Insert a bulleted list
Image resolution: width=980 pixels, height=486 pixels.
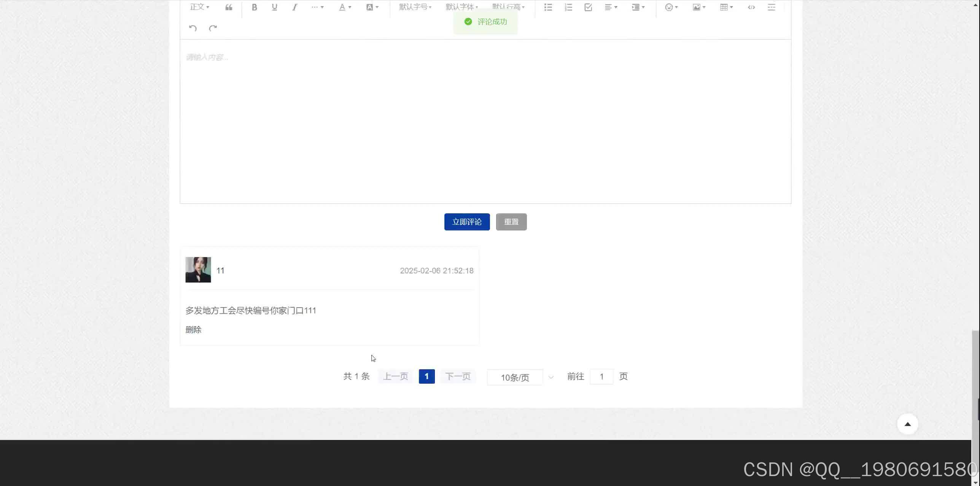tap(548, 7)
